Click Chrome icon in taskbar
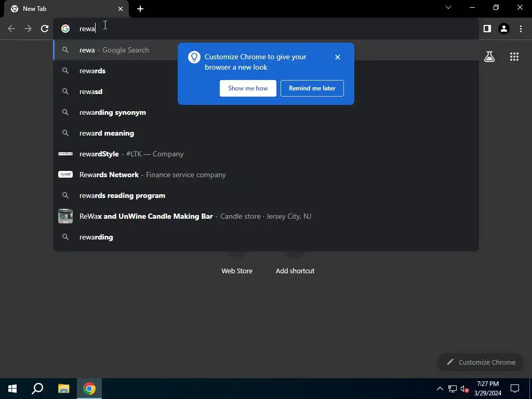 pos(89,389)
